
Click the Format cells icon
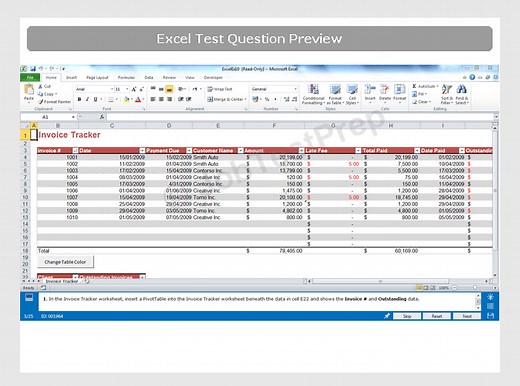click(x=399, y=89)
